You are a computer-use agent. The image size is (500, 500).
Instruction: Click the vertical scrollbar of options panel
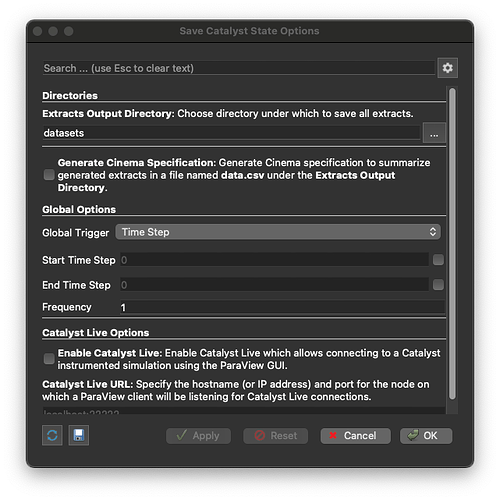pos(452,243)
